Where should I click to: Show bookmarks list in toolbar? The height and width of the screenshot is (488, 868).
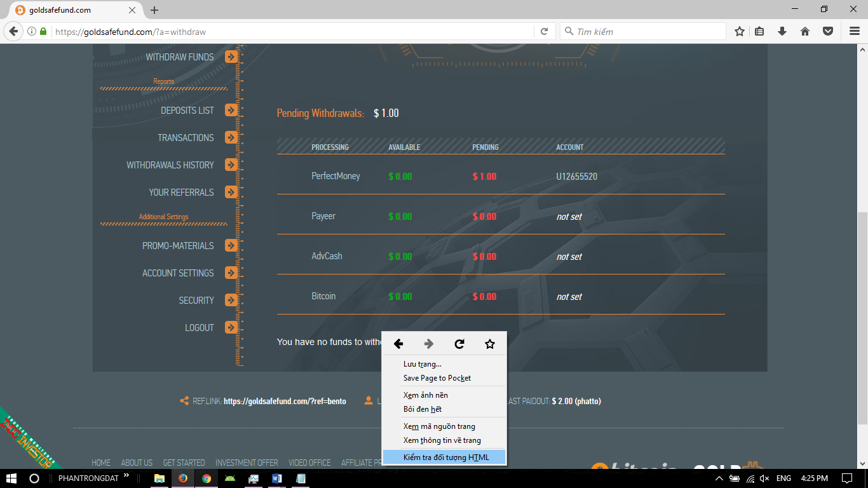759,31
